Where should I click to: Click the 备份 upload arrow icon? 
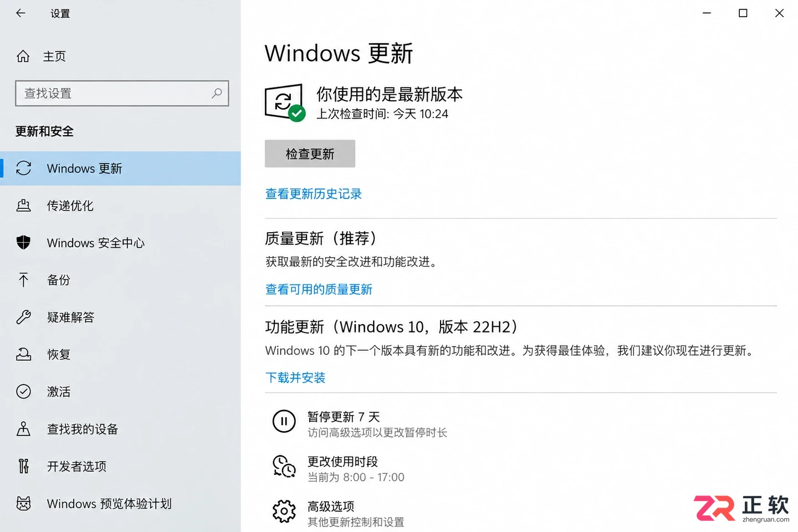[x=24, y=280]
